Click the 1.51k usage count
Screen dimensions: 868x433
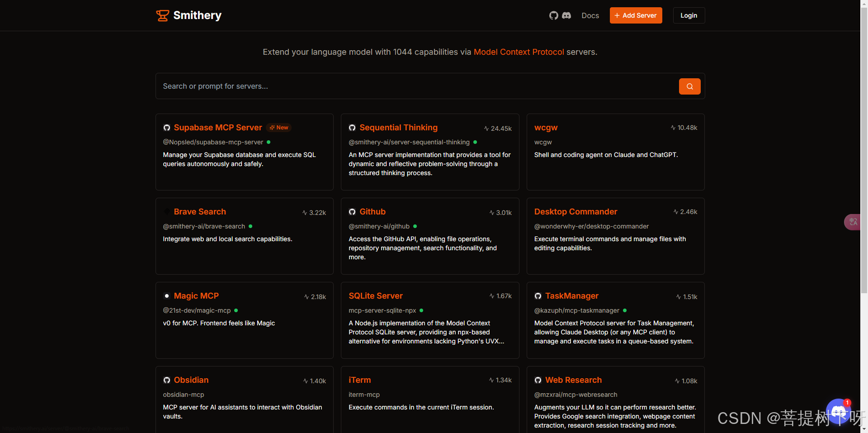click(x=690, y=297)
